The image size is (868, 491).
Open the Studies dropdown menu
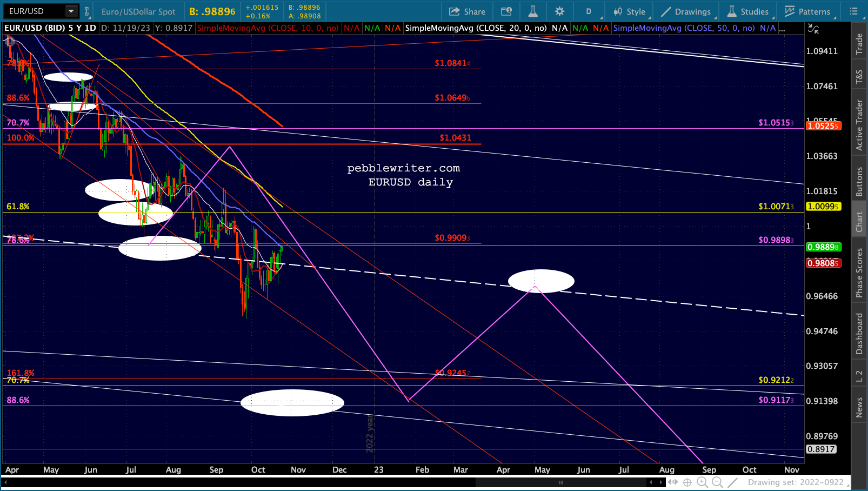pyautogui.click(x=748, y=11)
